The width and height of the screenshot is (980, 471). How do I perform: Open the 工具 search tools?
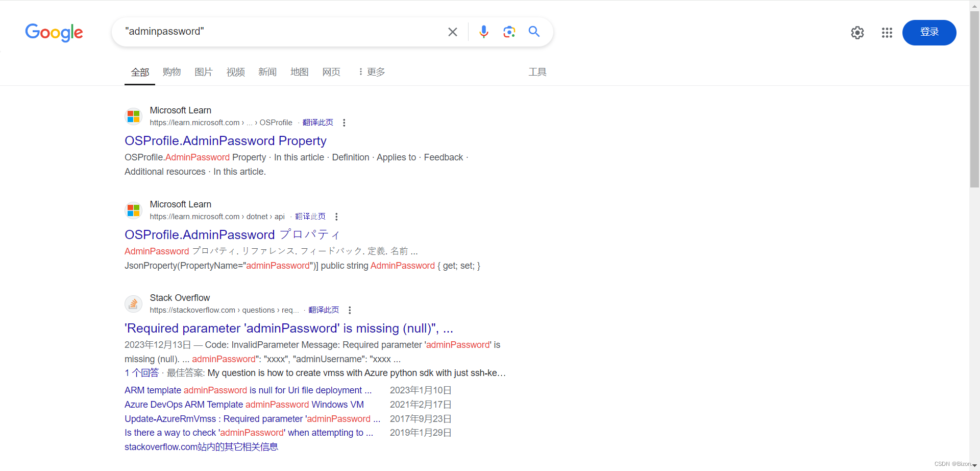click(x=537, y=72)
